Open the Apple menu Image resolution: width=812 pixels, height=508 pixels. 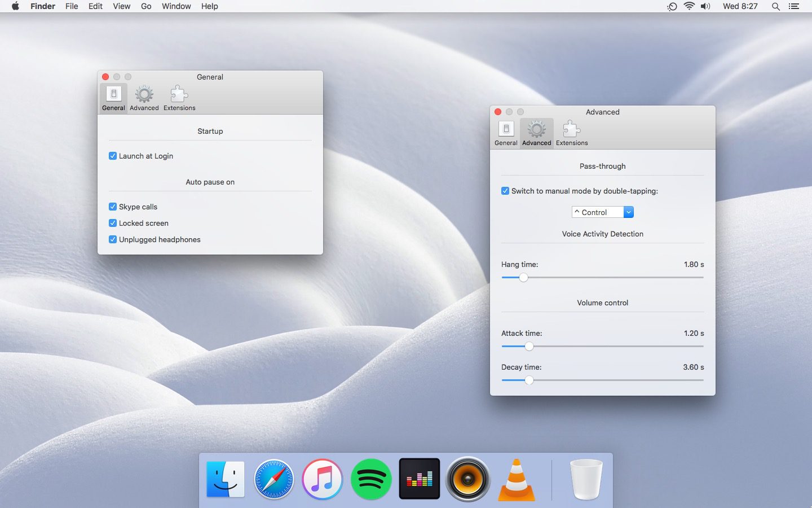[15, 6]
